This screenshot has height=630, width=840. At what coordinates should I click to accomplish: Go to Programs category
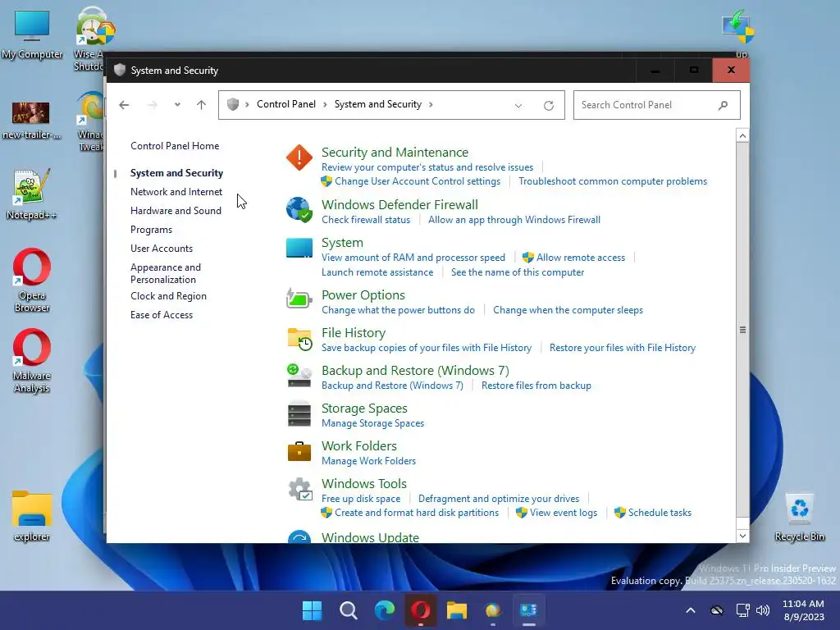[x=151, y=230]
